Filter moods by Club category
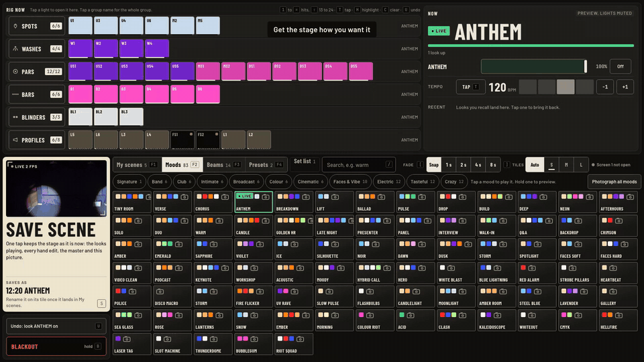This screenshot has width=644, height=362. point(184,182)
